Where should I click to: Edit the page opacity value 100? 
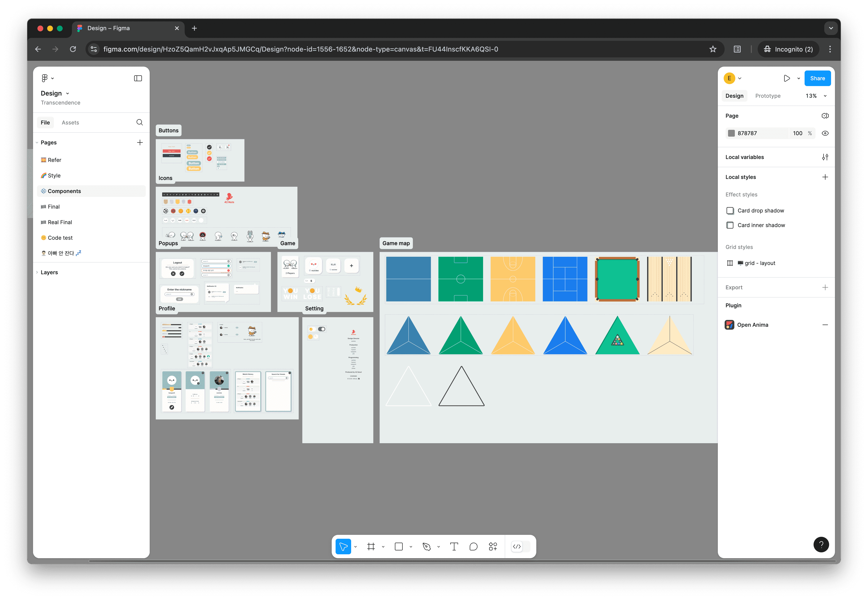797,133
